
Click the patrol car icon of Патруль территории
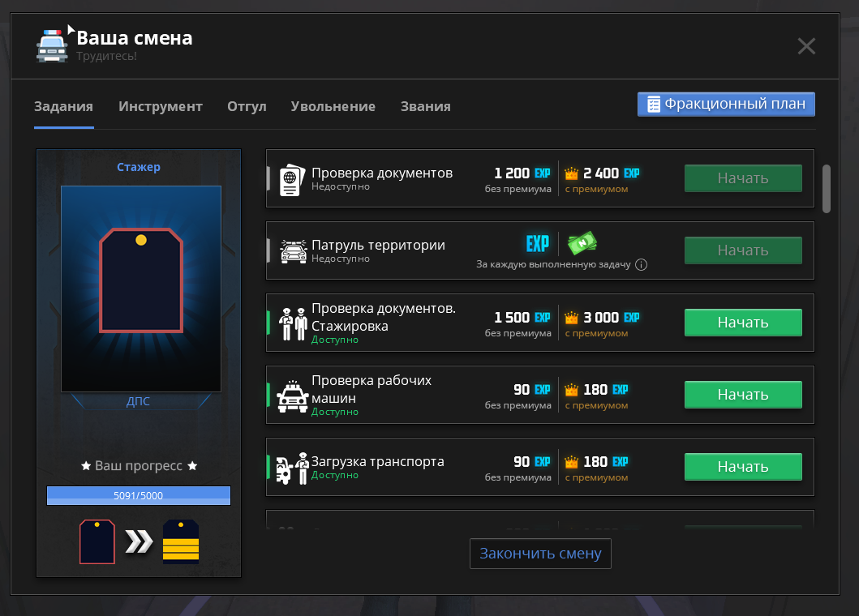(294, 251)
